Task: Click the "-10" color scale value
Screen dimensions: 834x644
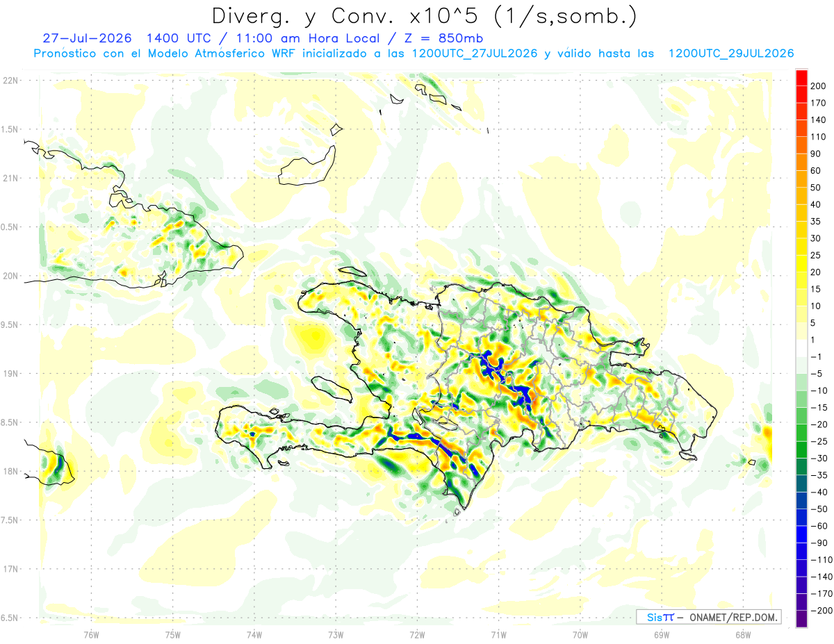Action: 818,390
